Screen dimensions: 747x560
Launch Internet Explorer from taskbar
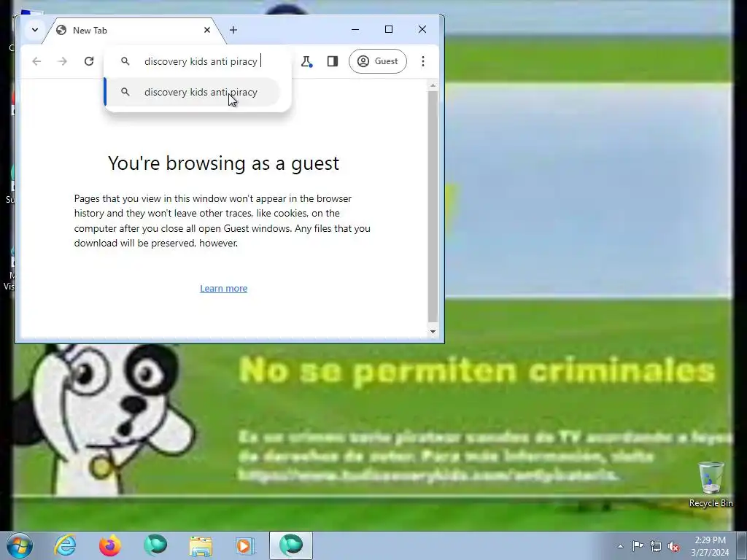pyautogui.click(x=65, y=545)
